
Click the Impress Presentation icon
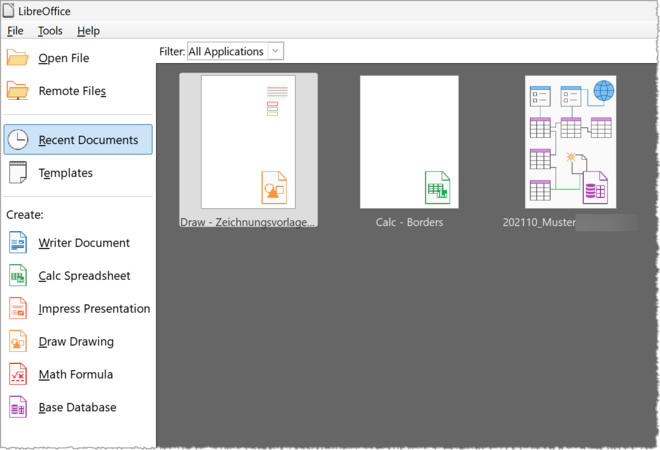tap(18, 308)
